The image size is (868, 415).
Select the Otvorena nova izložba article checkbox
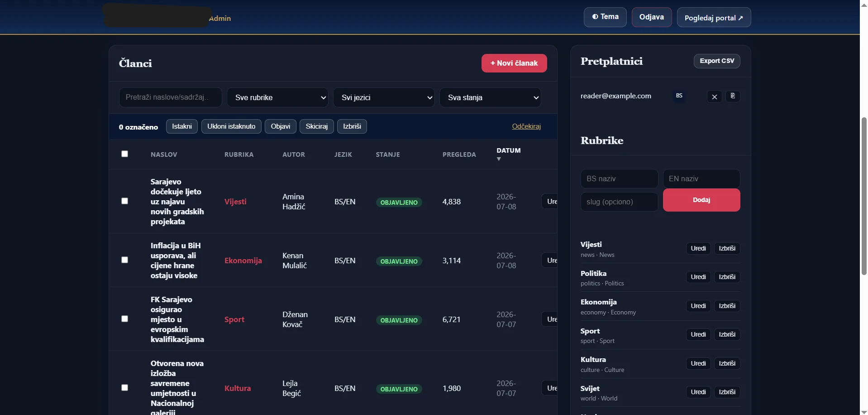coord(125,388)
